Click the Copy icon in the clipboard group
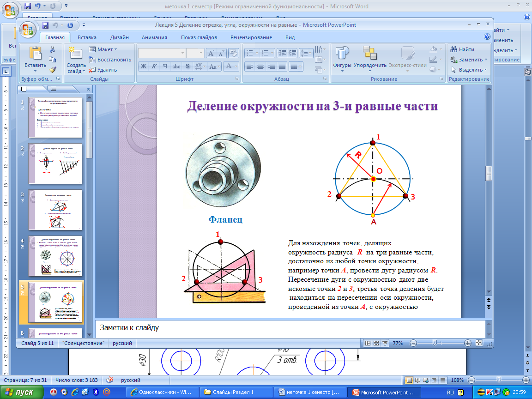This screenshot has width=532, height=399. (53, 60)
